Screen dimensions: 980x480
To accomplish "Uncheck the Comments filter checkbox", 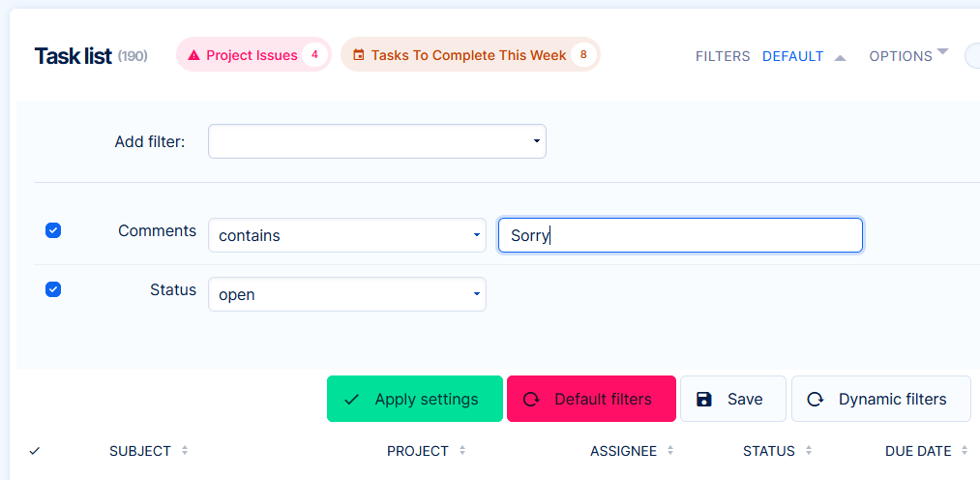I will click(53, 230).
